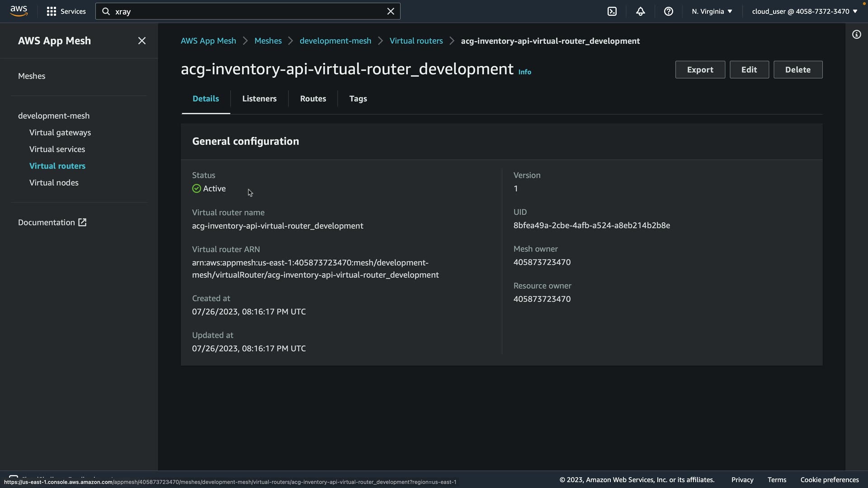Delete the virtual router
Viewport: 868px width, 488px height.
pyautogui.click(x=797, y=70)
